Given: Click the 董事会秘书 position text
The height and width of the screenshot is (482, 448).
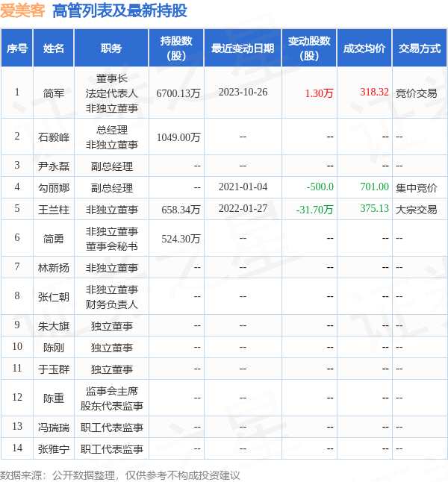Looking at the screenshot, I should point(112,246).
